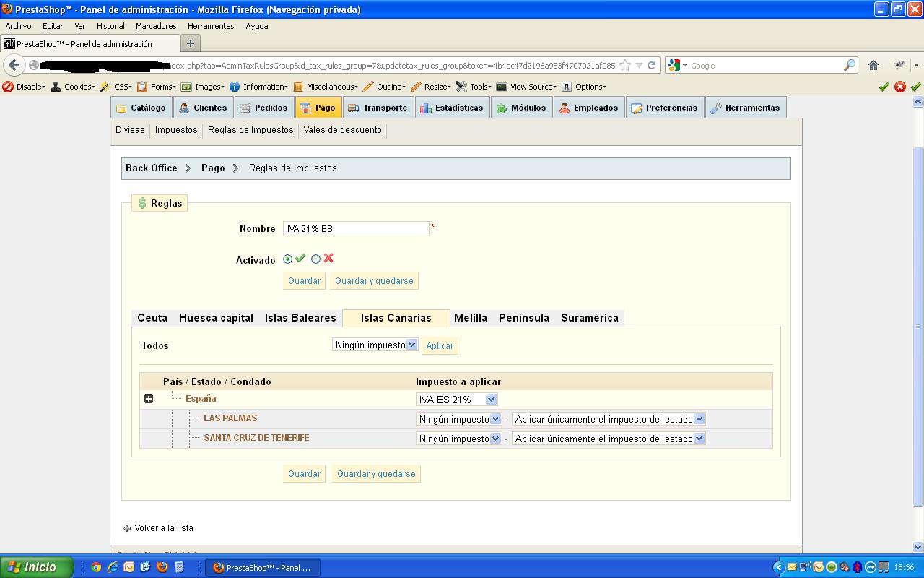
Task: Open SANTA CRUZ DE TENERIFE tax dropdown
Action: coord(458,439)
